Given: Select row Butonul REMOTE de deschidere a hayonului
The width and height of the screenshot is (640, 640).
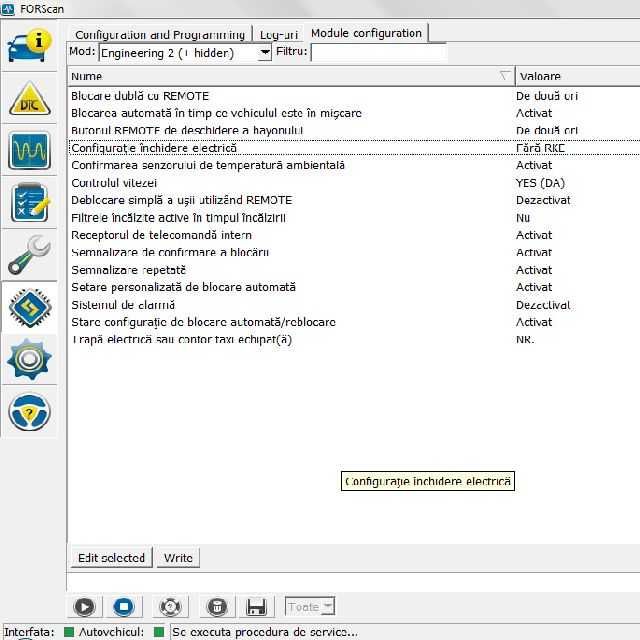Looking at the screenshot, I should tap(354, 130).
